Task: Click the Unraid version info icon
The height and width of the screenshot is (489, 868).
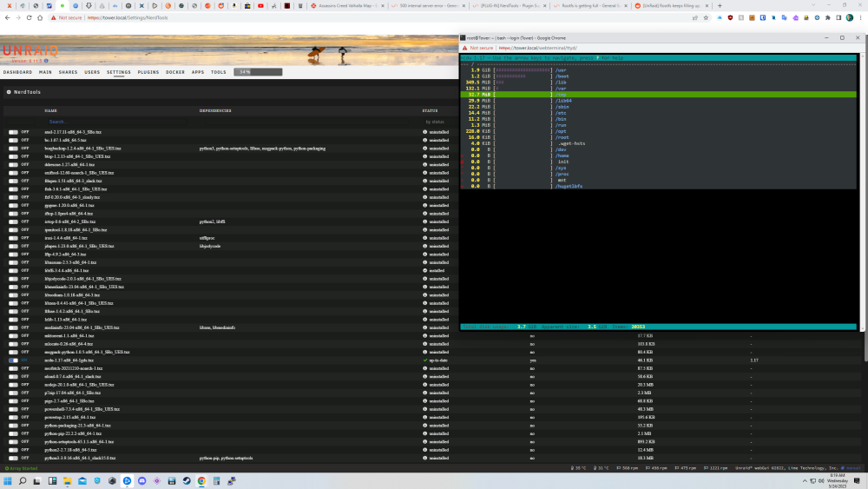Action: tap(47, 61)
